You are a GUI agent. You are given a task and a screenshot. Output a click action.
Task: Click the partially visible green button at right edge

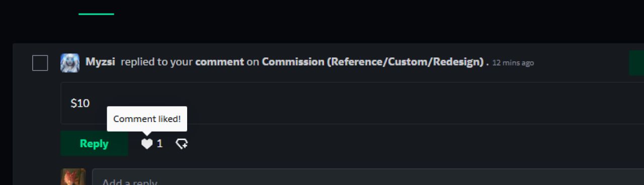[x=636, y=63]
